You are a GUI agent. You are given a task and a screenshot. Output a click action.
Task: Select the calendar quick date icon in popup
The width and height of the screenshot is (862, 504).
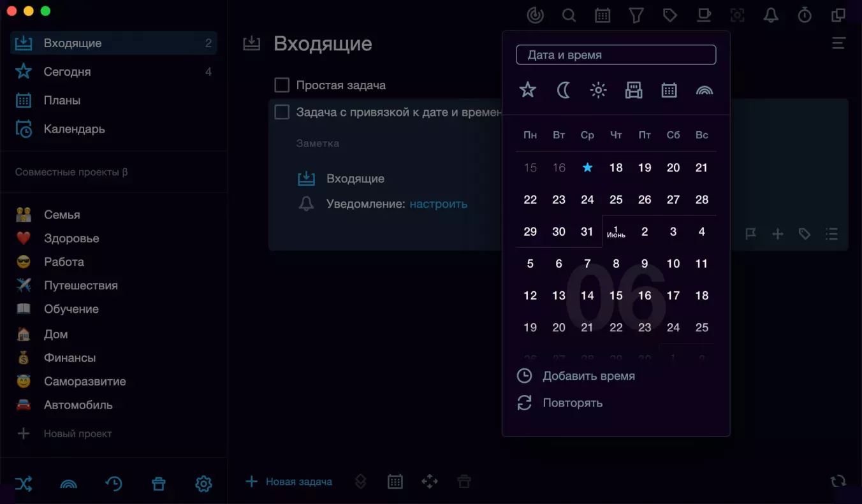click(x=669, y=90)
